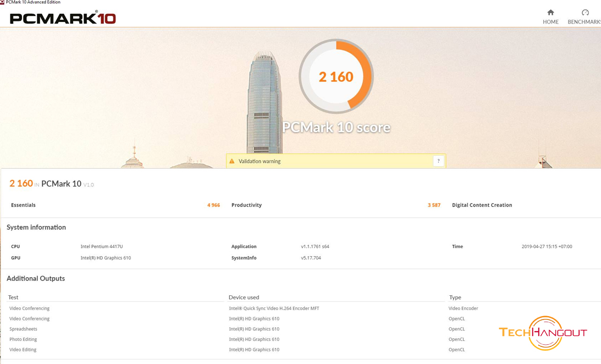
Task: Select the 2 160 score inside the circular gauge
Action: click(336, 77)
